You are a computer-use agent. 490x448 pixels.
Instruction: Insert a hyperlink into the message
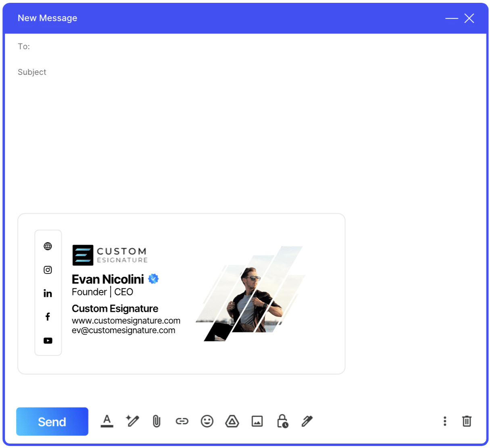pos(182,421)
